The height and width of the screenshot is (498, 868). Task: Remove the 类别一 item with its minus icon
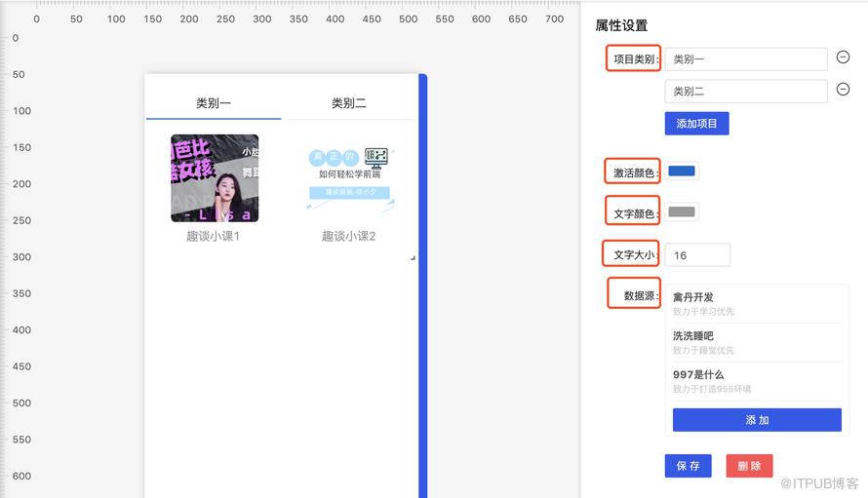pos(843,57)
